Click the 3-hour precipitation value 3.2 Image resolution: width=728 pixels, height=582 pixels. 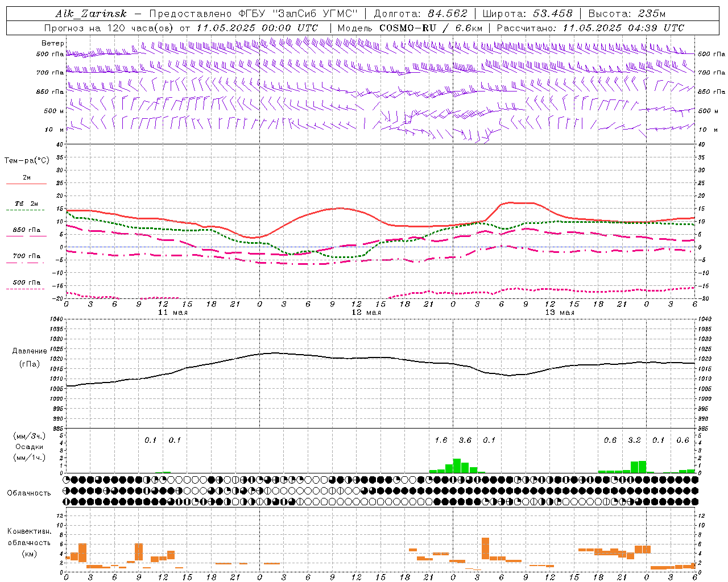click(634, 440)
